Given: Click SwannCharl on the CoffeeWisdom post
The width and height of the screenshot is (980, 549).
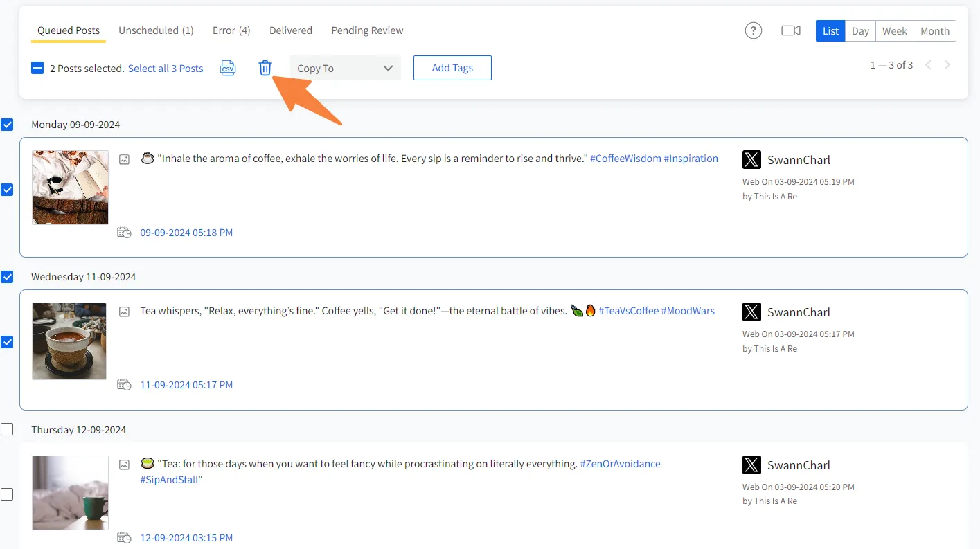Looking at the screenshot, I should pyautogui.click(x=799, y=160).
